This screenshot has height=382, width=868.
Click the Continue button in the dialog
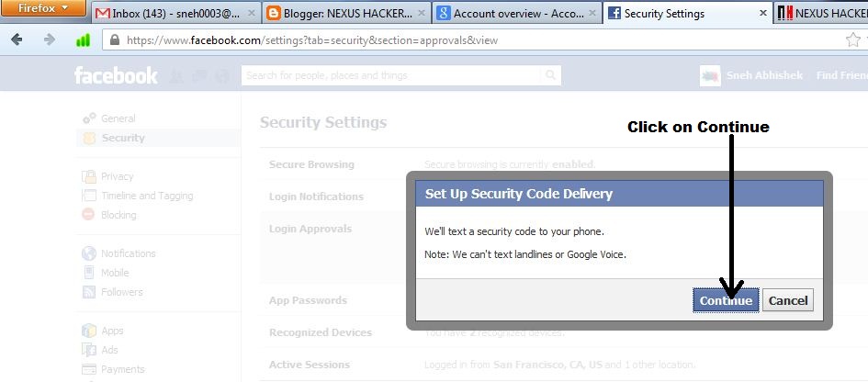pos(726,300)
